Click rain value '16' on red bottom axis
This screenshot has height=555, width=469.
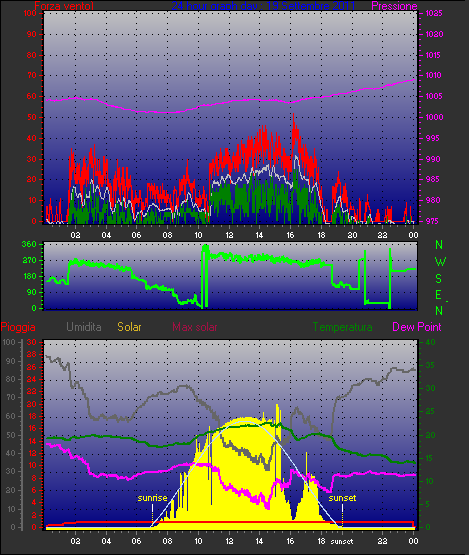point(32,428)
